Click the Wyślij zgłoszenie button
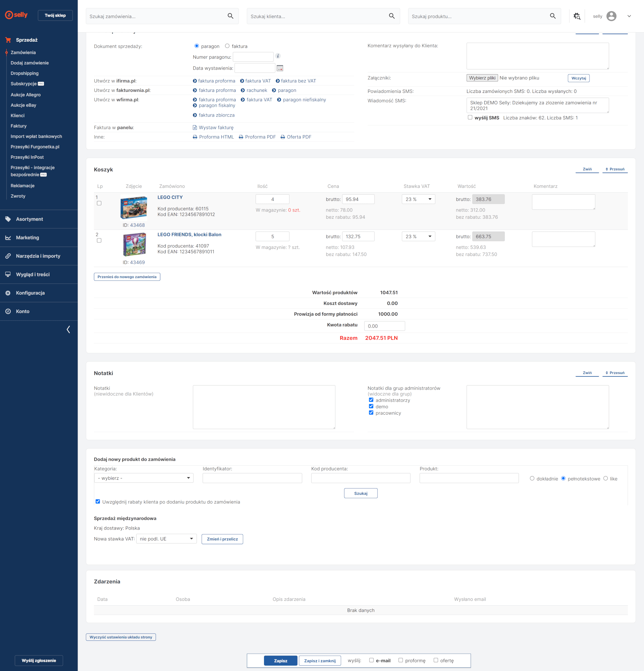The height and width of the screenshot is (671, 644). [x=39, y=660]
